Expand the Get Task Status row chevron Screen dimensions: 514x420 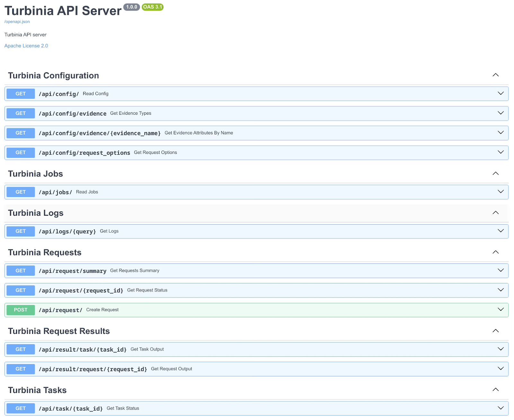[501, 408]
